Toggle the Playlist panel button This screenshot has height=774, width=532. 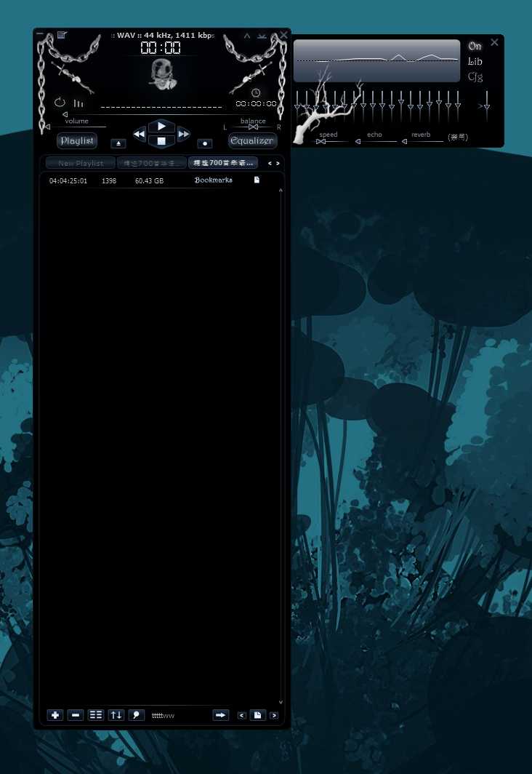tap(77, 140)
